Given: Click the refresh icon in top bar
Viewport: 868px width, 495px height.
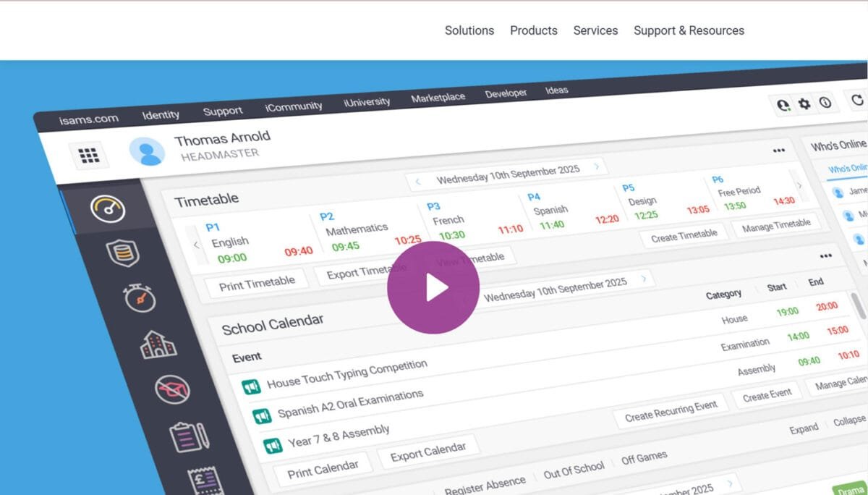Looking at the screenshot, I should [858, 101].
